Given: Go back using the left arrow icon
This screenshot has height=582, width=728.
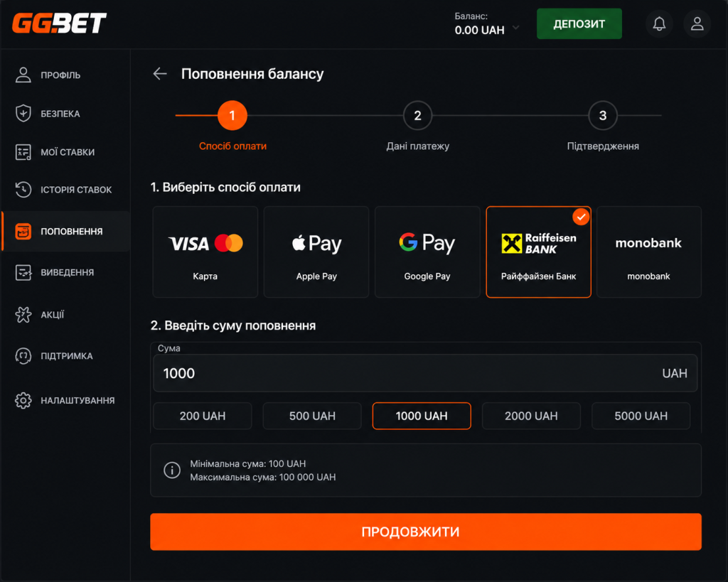Looking at the screenshot, I should [x=160, y=73].
